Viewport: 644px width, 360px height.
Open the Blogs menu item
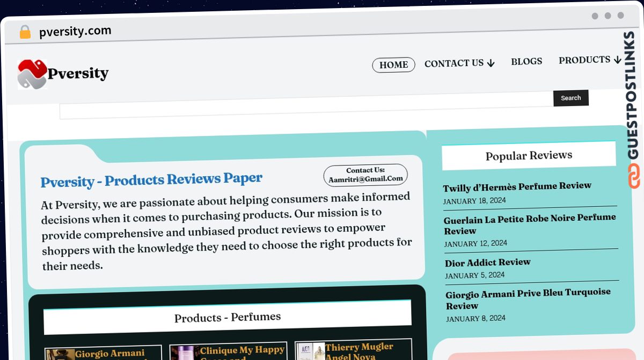(x=526, y=61)
